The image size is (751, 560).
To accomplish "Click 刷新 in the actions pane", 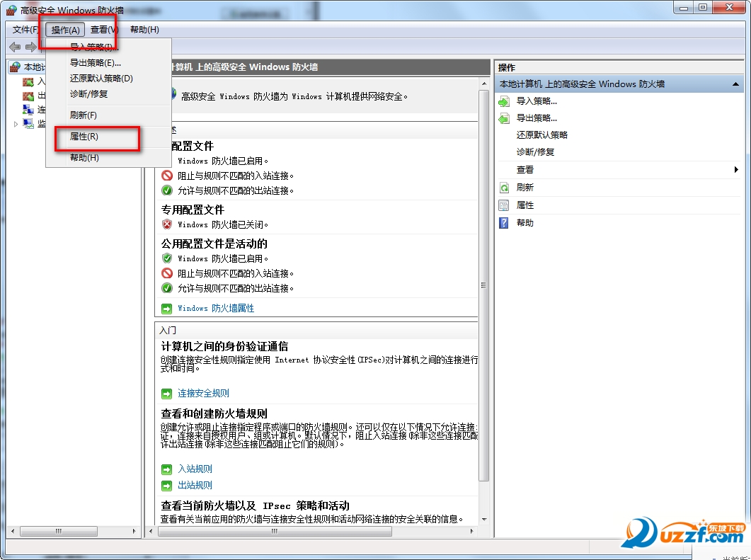I will (x=525, y=188).
